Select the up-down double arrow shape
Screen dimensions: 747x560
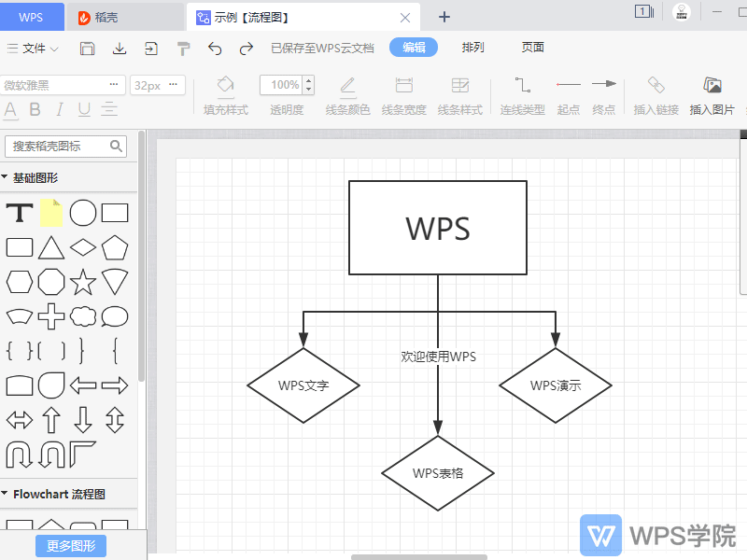tap(115, 420)
